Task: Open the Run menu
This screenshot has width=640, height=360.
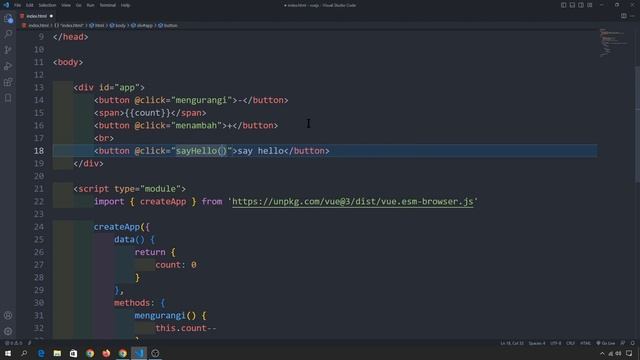Action: point(91,5)
